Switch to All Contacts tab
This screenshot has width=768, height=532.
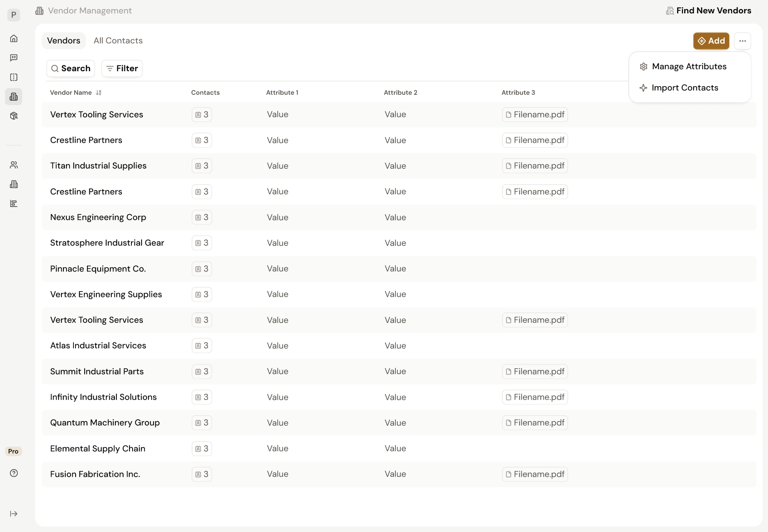tap(118, 41)
